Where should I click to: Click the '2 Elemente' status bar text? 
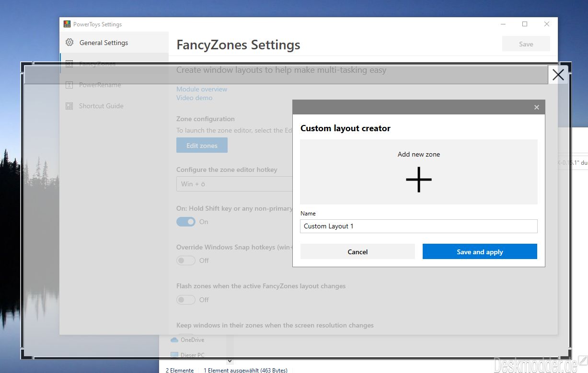(x=180, y=370)
